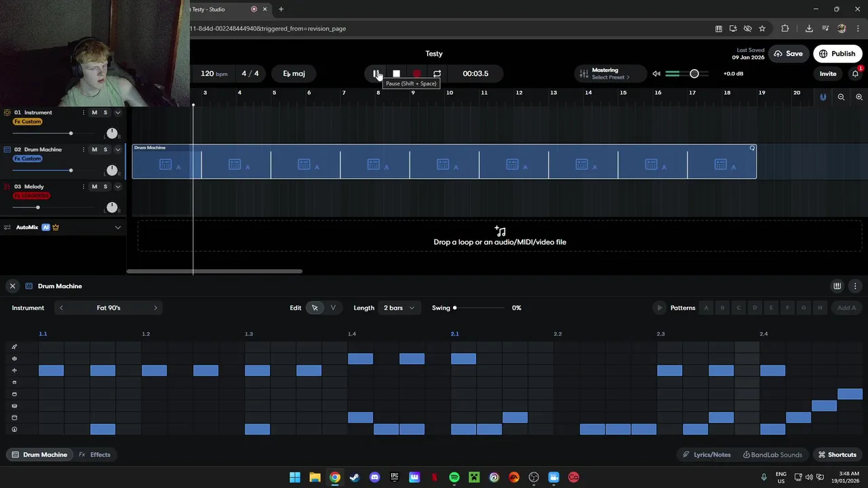Solo the 03 Melody track
Viewport: 868px width, 488px height.
coord(105,186)
